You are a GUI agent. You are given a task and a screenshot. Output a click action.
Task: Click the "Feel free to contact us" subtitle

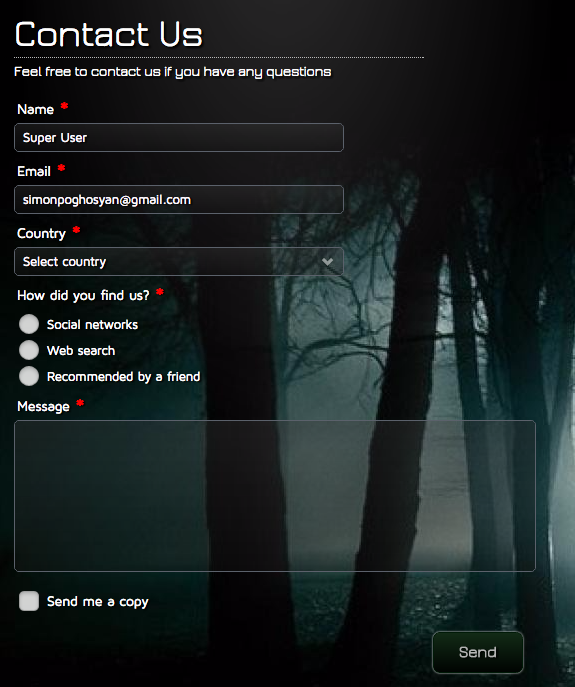pos(173,72)
